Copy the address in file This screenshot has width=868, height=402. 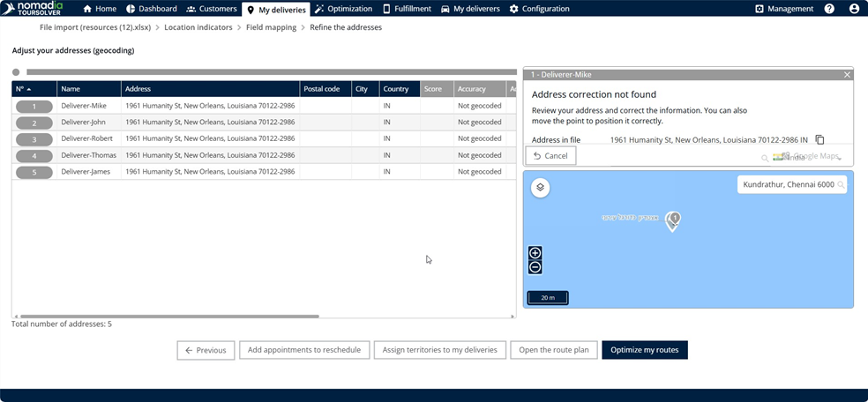[x=819, y=140]
